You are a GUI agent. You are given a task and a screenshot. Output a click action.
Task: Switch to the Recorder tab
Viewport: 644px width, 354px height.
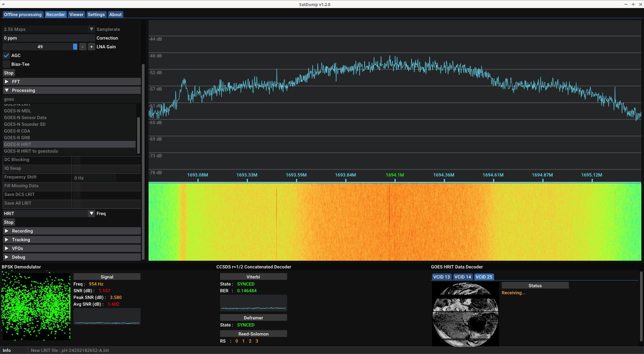[55, 14]
